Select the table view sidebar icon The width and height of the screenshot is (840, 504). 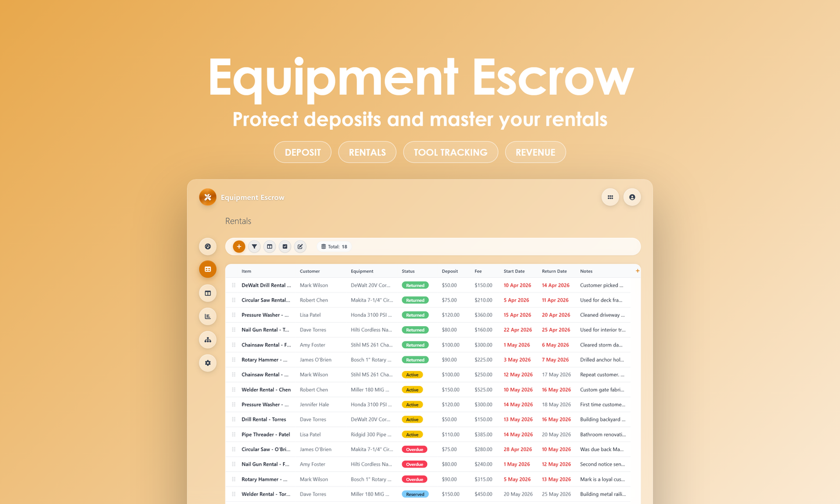[208, 269]
